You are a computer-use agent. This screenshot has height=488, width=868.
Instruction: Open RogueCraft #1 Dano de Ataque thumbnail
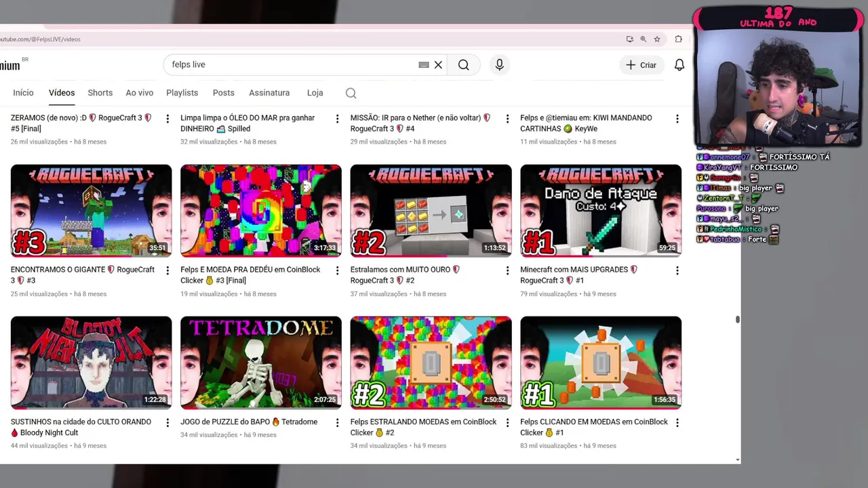(x=601, y=210)
